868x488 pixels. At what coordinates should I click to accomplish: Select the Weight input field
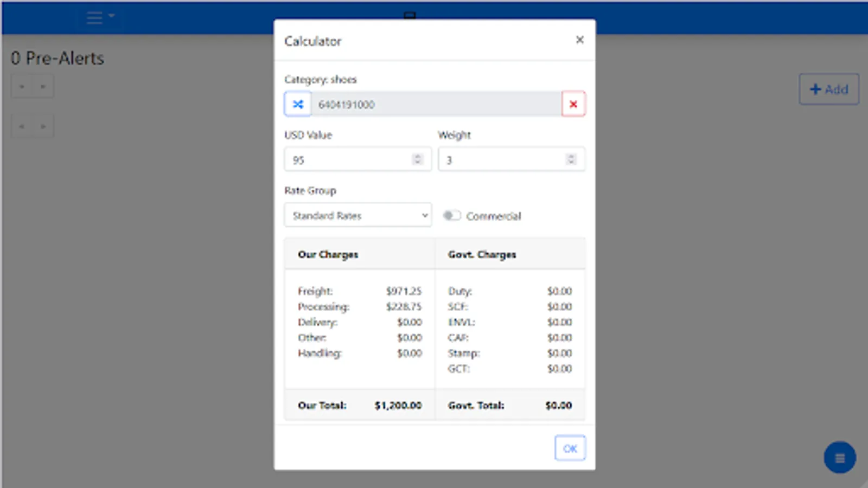(505, 159)
